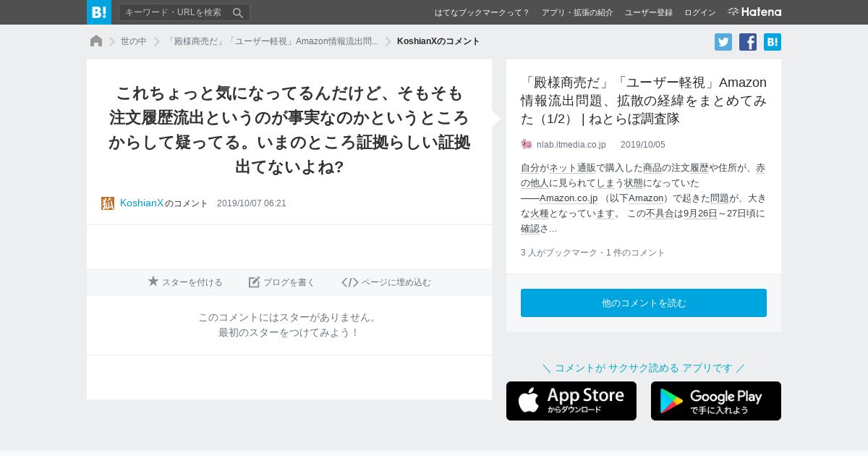
Task: Click article date 2019/10/05
Action: tap(643, 145)
